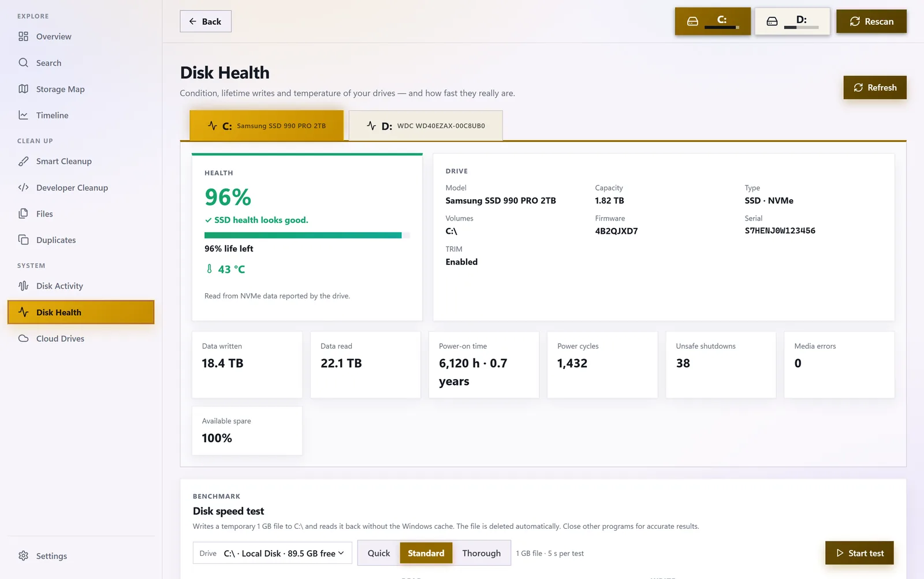The image size is (924, 579).
Task: Click the TRIM Enabled value
Action: [461, 262]
